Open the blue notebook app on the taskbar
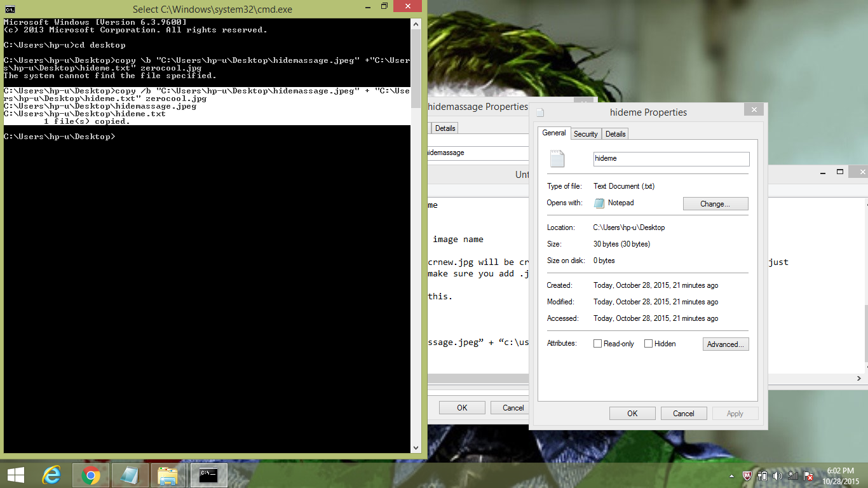 pyautogui.click(x=130, y=475)
